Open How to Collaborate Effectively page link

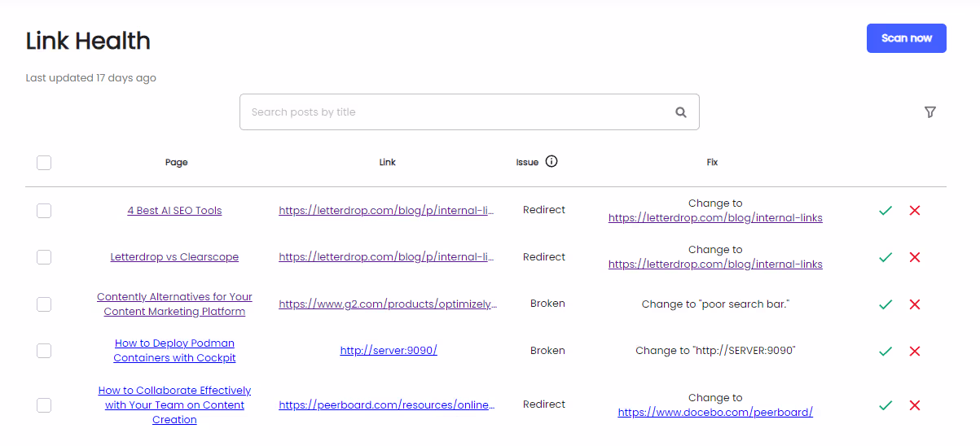(x=174, y=405)
